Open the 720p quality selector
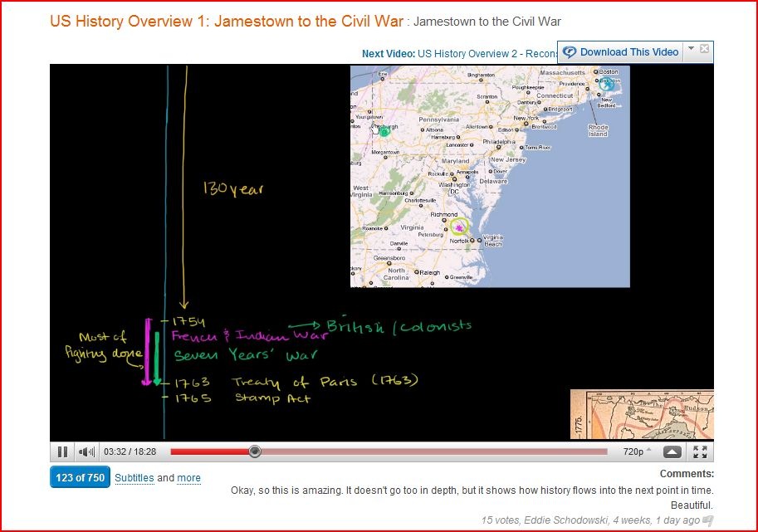Viewport: 758px width, 532px height. [636, 451]
